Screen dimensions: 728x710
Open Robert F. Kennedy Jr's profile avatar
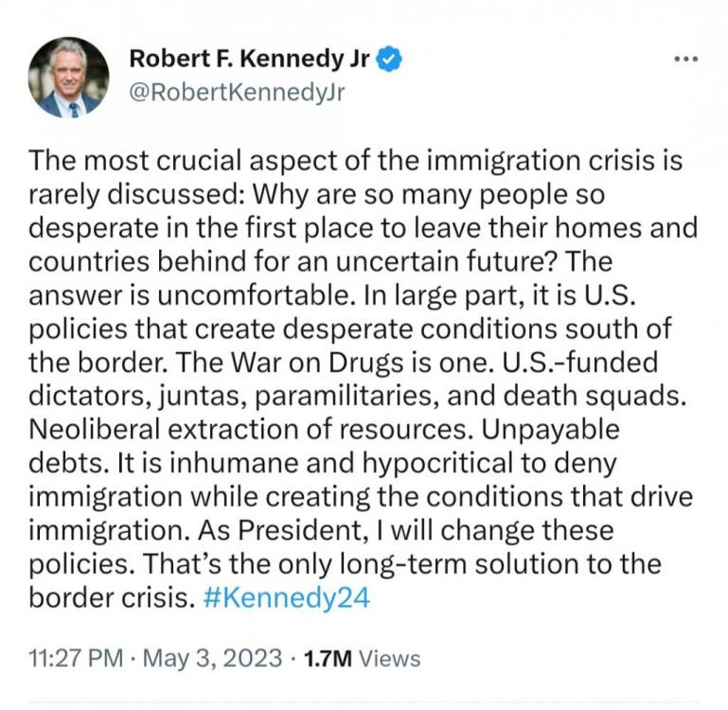pos(68,77)
